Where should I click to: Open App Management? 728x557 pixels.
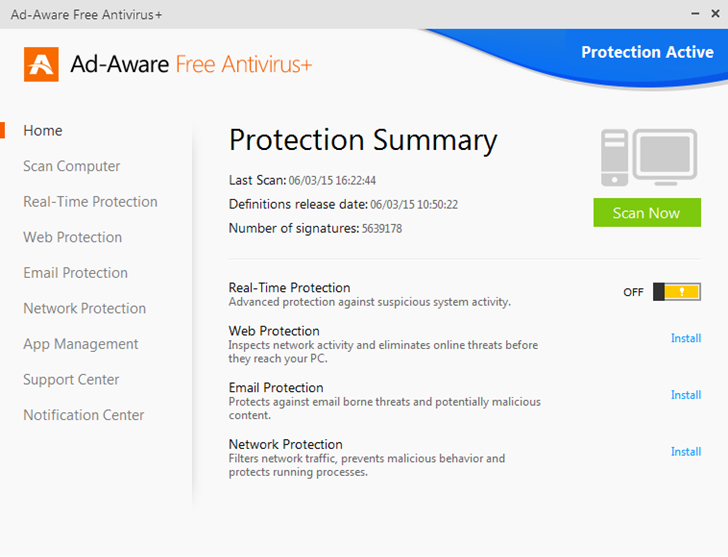coord(81,344)
